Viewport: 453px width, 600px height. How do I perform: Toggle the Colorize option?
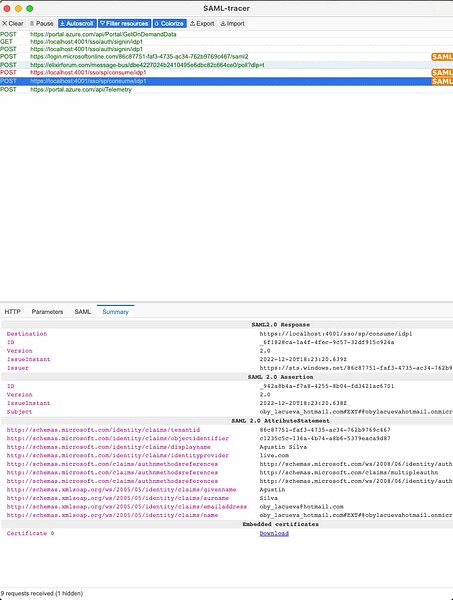[x=169, y=24]
